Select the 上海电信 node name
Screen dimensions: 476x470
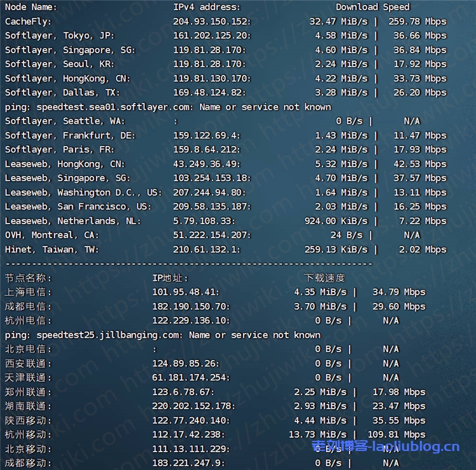coord(29,292)
